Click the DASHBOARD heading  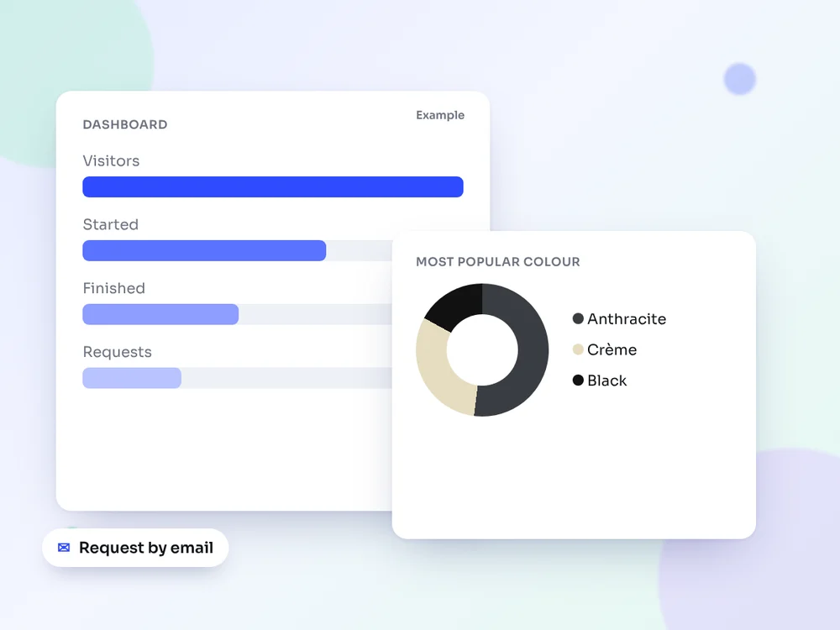(x=125, y=124)
